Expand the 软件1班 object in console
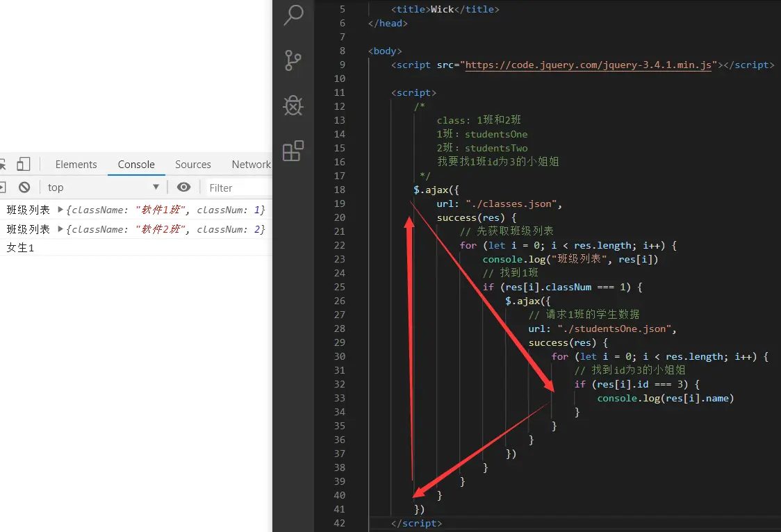 tap(60, 210)
